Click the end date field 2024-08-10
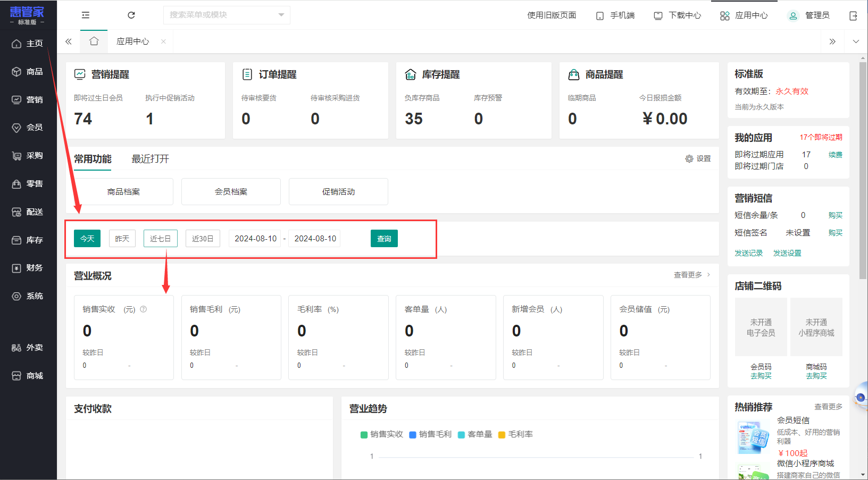 [x=315, y=239]
